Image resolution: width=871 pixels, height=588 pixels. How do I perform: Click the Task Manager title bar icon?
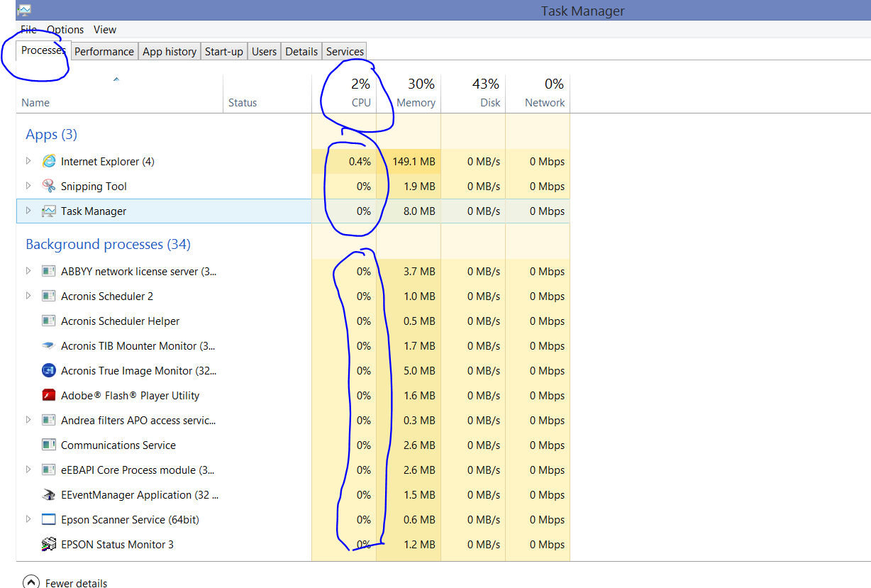click(24, 10)
